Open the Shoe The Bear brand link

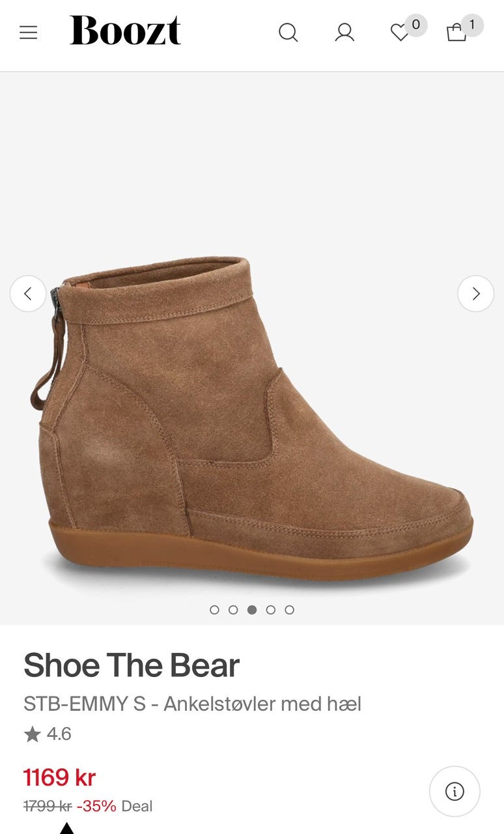point(132,665)
